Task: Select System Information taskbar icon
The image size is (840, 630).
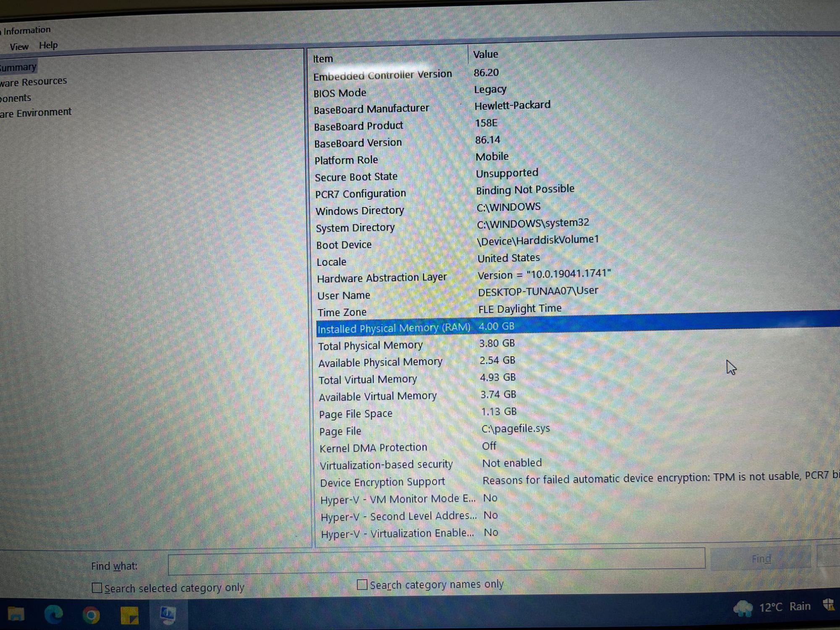Action: (x=168, y=615)
